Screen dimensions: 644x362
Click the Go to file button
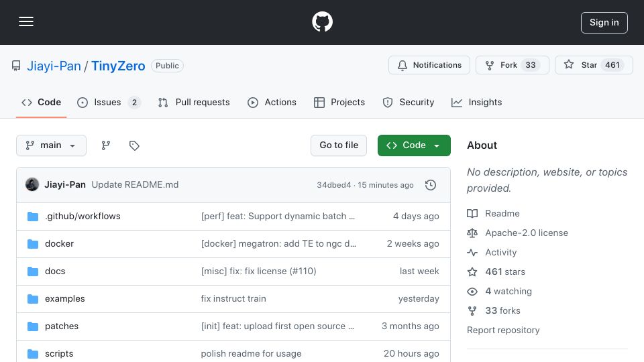339,145
